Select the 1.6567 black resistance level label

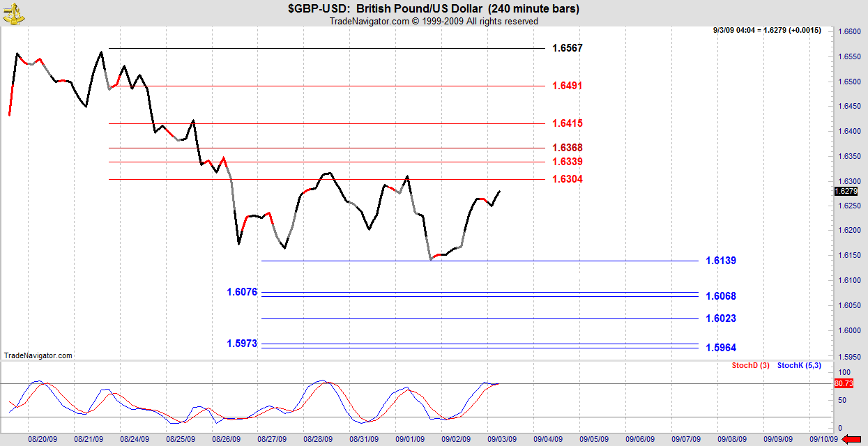click(567, 48)
